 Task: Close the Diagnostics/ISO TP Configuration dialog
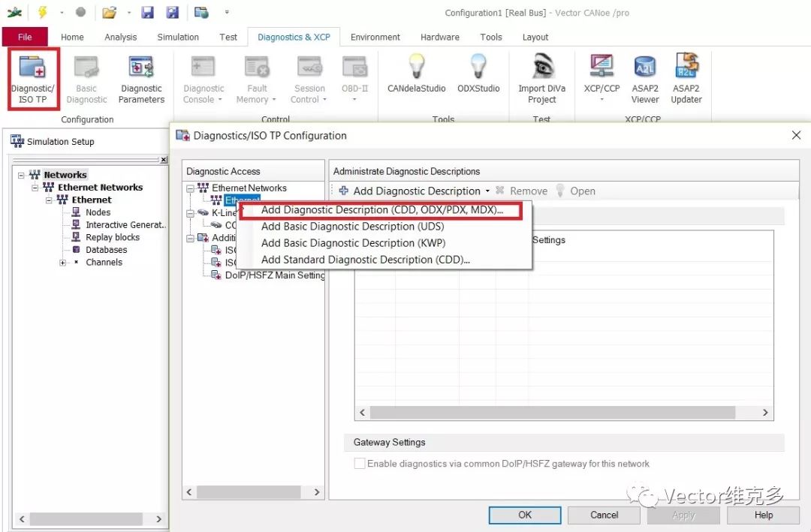tap(796, 136)
